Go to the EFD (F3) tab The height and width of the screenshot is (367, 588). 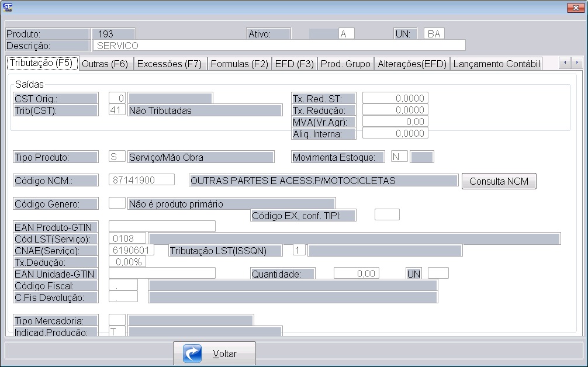coord(294,64)
